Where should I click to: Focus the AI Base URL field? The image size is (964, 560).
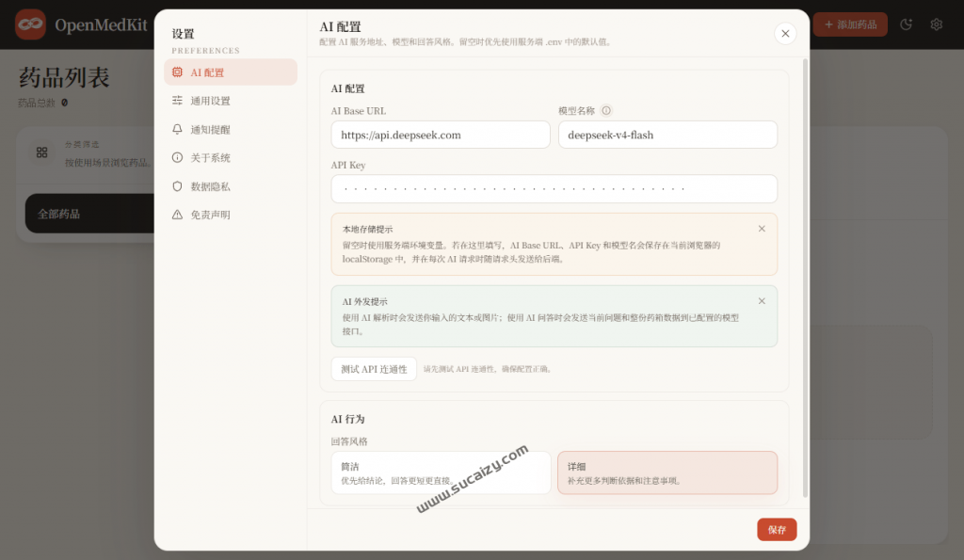point(441,135)
